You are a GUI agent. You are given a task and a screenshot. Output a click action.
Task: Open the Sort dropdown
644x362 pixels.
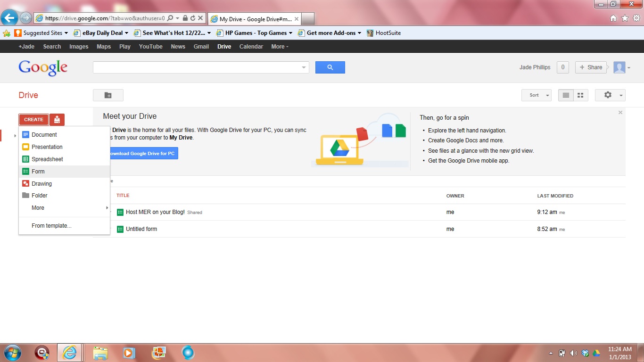pos(536,95)
